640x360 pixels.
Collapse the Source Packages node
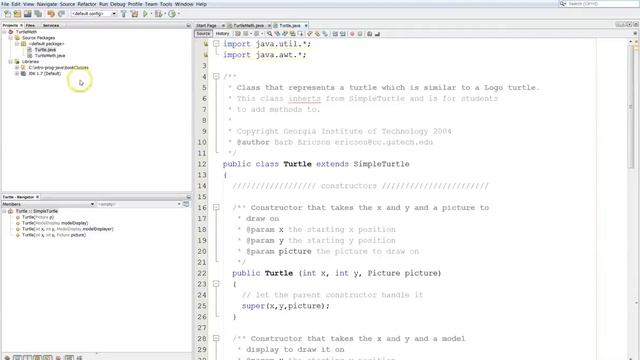pyautogui.click(x=11, y=38)
